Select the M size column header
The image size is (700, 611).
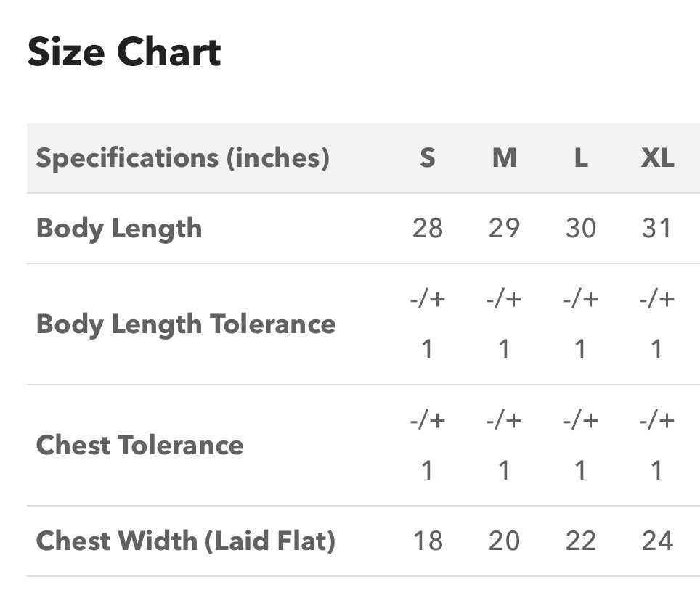tap(504, 158)
